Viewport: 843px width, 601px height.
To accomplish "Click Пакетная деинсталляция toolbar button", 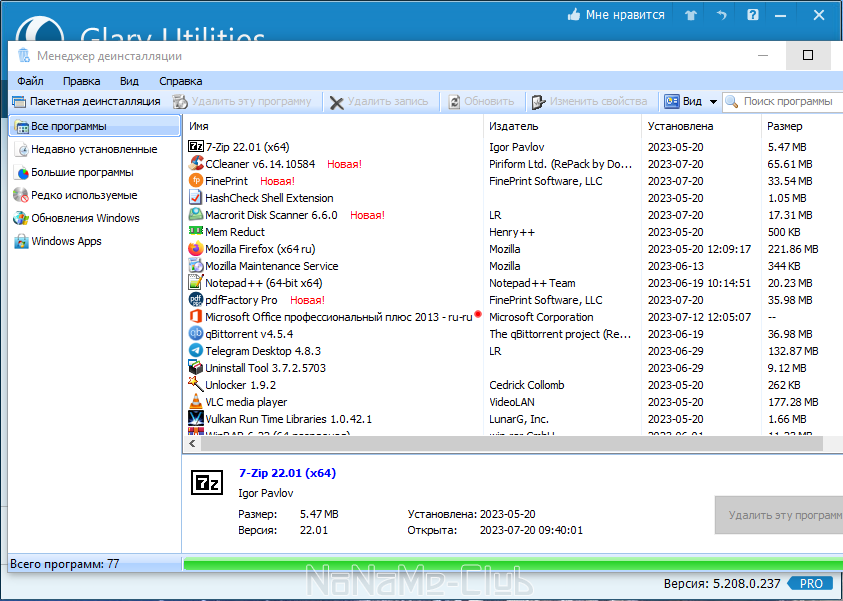I will (x=86, y=101).
